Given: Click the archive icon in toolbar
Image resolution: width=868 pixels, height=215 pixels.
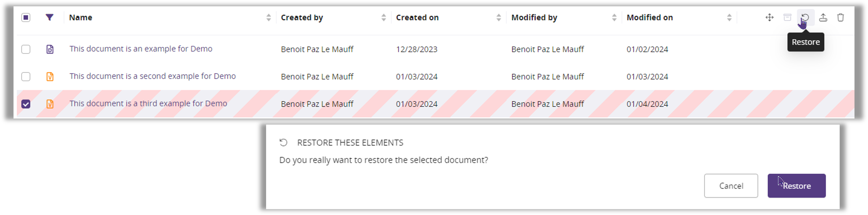Looking at the screenshot, I should point(787,17).
